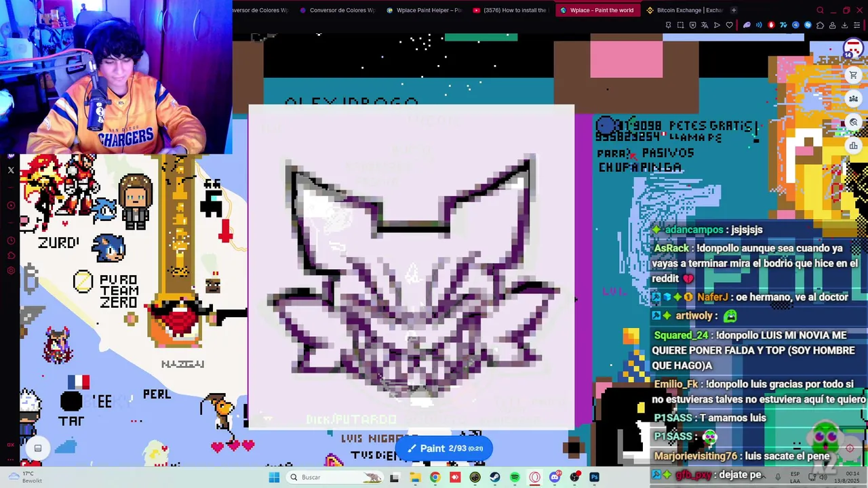This screenshot has width=868, height=488.
Task: Open the downloads icon in Opera toolbar
Action: pos(844,25)
